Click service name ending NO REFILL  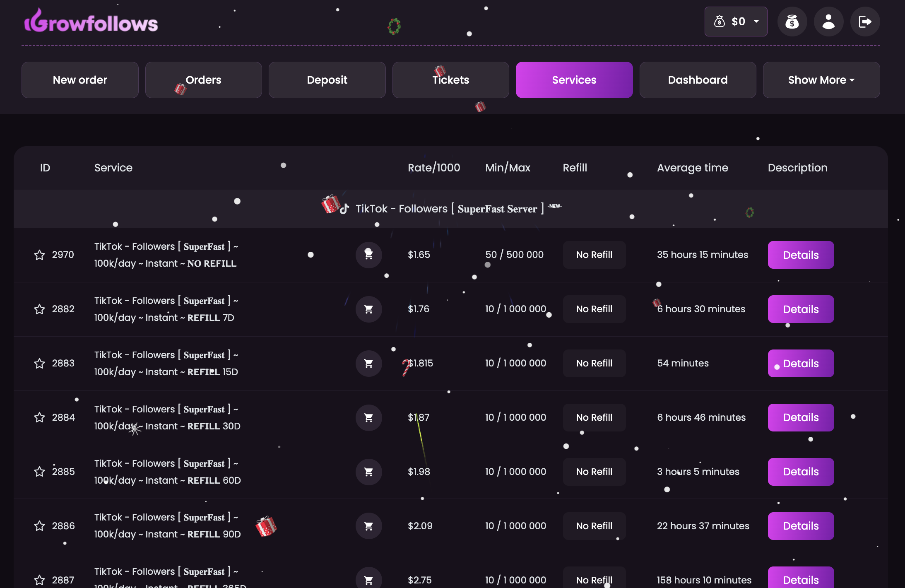[x=166, y=255]
